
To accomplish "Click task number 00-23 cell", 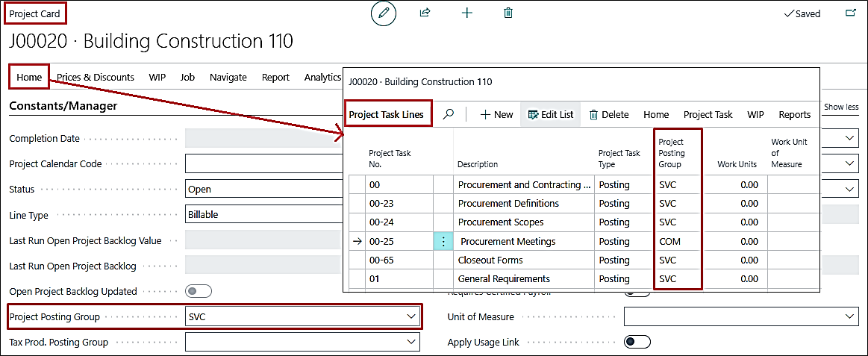I will click(x=399, y=203).
